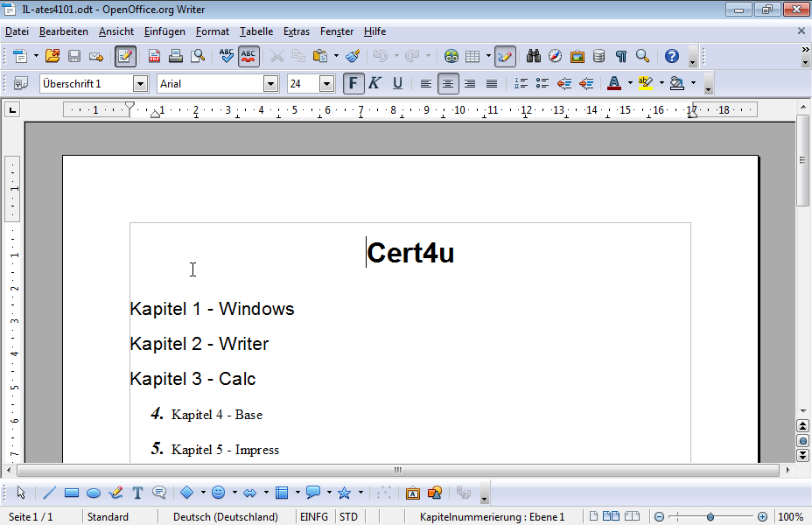This screenshot has width=812, height=525.
Task: Click Deutsch (Deutschland) language status field
Action: [226, 517]
